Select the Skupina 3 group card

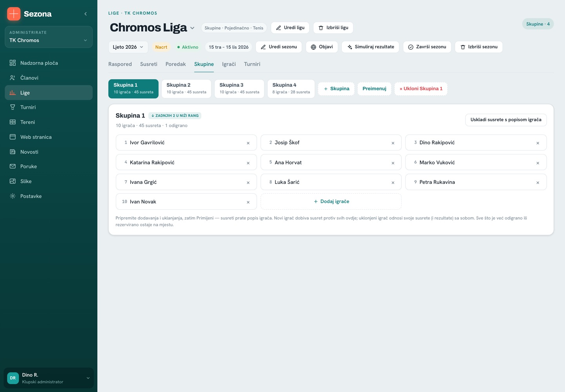pyautogui.click(x=239, y=89)
